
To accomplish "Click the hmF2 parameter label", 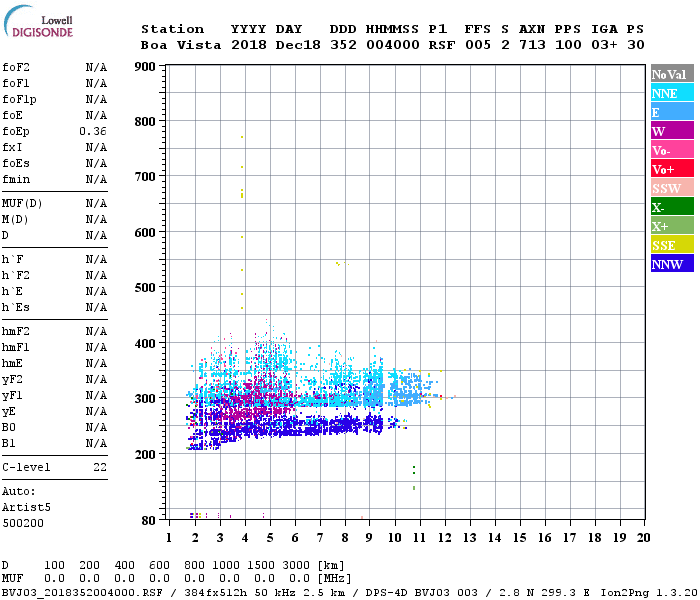I will click(16, 332).
